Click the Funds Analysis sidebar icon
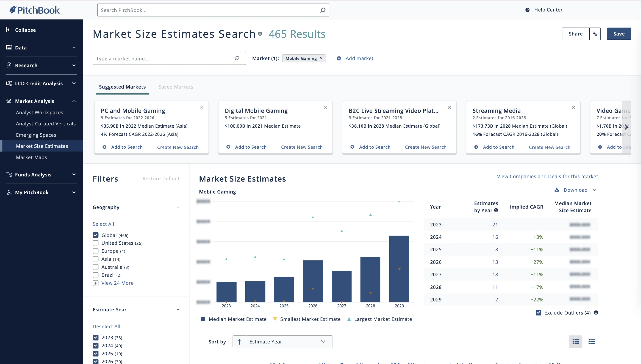 [x=9, y=174]
